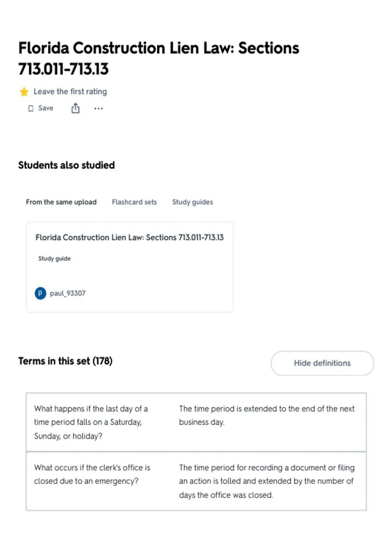
Task: Click the bookmark Save icon
Action: click(31, 109)
